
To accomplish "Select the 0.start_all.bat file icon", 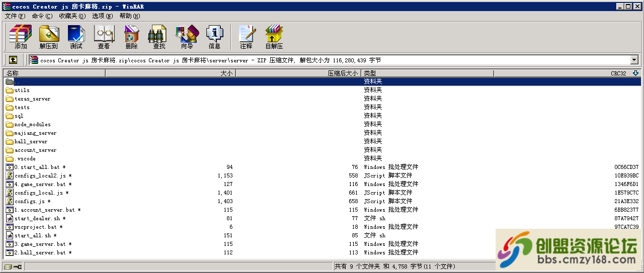I will click(10, 167).
